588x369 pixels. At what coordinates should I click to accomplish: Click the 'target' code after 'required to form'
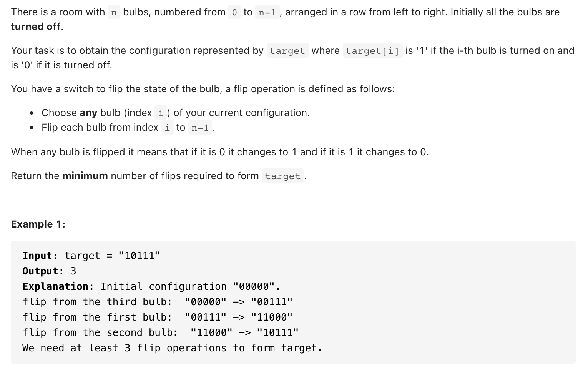(x=283, y=176)
